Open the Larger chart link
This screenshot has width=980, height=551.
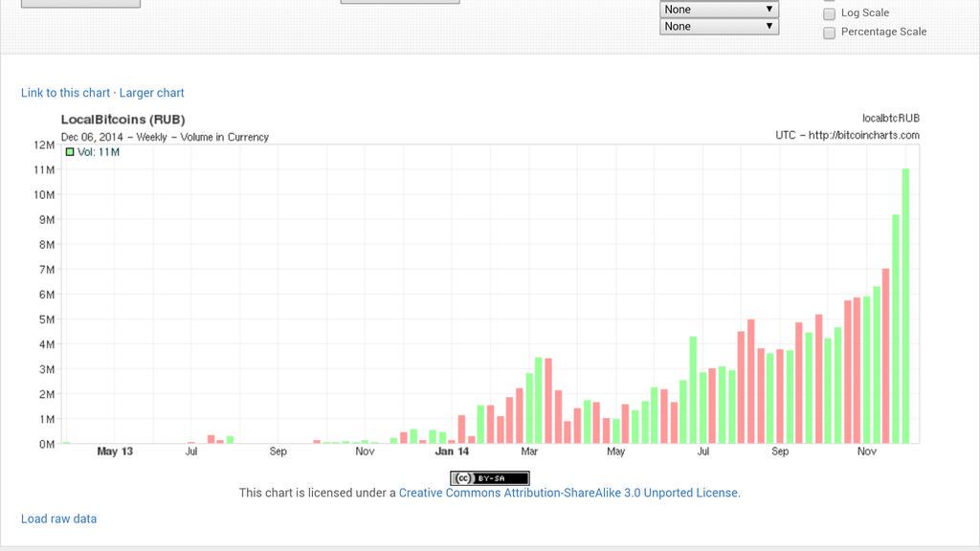[x=151, y=93]
